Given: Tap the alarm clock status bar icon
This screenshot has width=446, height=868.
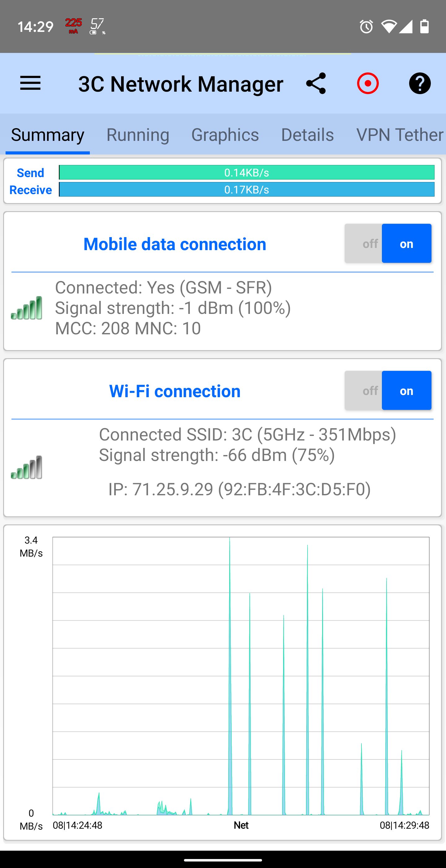Looking at the screenshot, I should coord(366,27).
